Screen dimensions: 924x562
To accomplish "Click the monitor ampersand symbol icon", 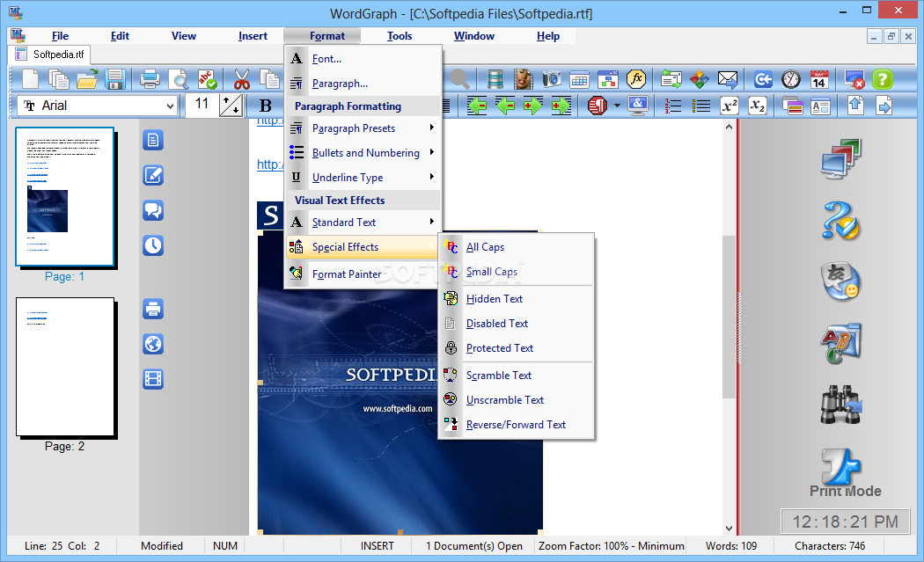I will 638,106.
